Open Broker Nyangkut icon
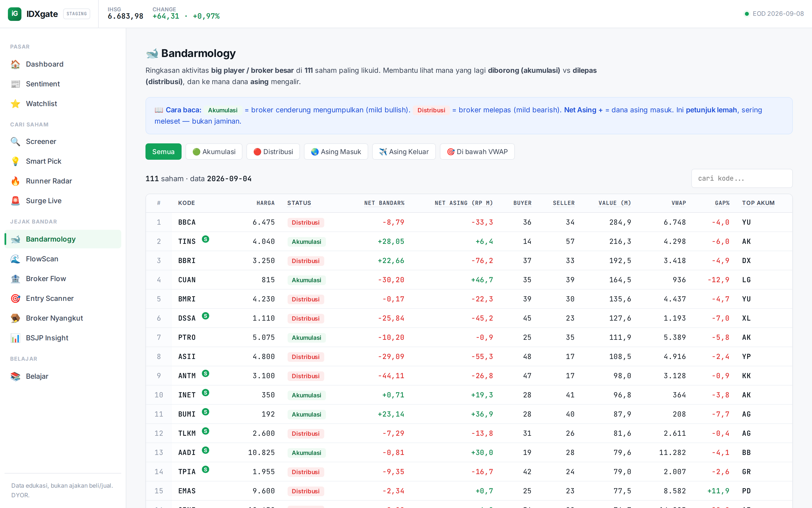Screen dimensions: 812x508 click(x=16, y=318)
